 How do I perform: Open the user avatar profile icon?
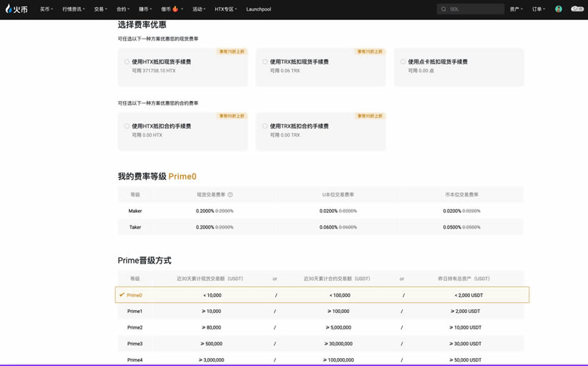tap(559, 9)
